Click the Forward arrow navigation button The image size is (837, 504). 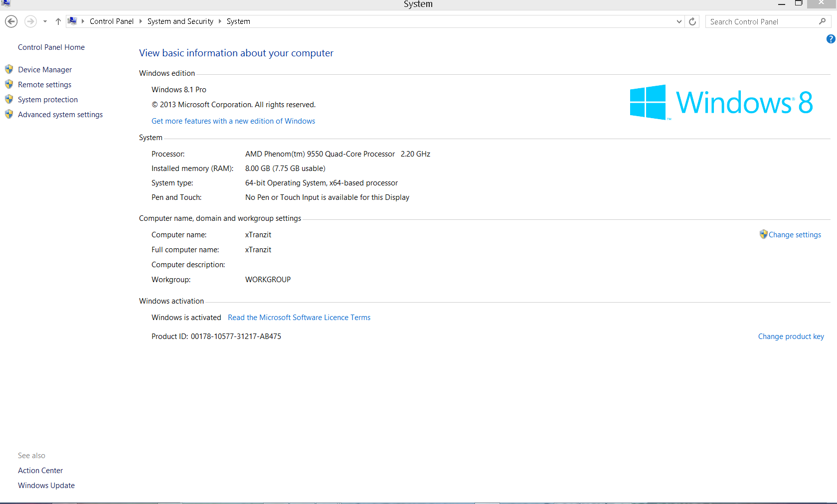click(x=30, y=21)
